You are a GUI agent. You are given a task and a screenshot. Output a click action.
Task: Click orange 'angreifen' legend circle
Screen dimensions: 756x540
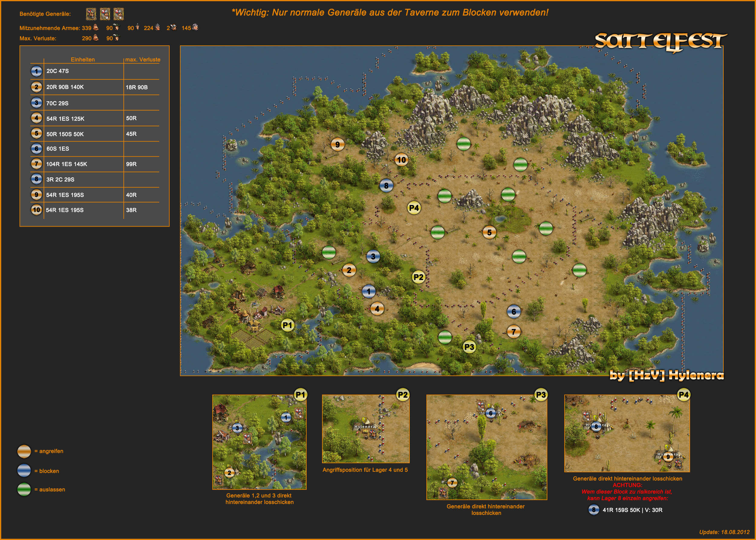click(x=24, y=451)
